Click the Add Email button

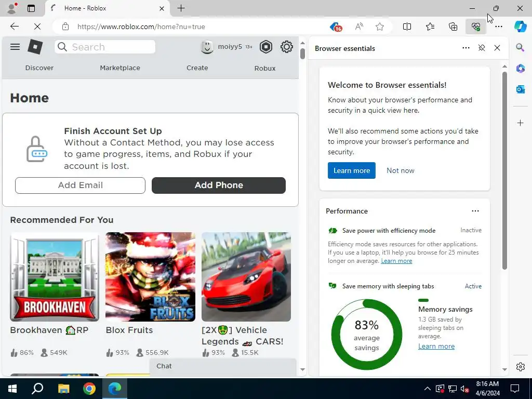(80, 185)
